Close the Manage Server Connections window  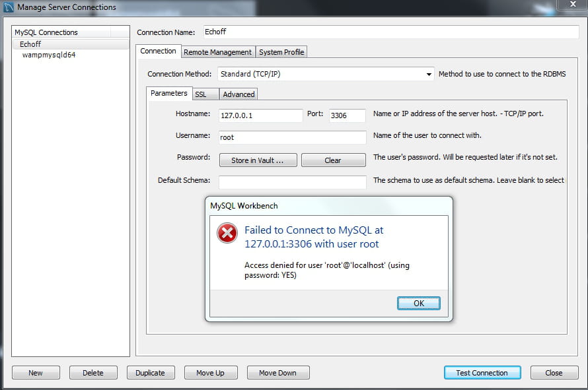[x=573, y=4]
